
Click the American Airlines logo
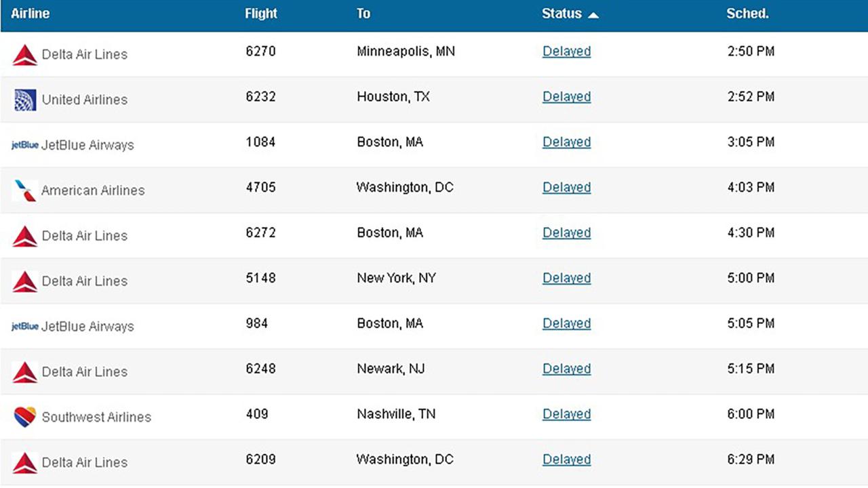coord(25,190)
